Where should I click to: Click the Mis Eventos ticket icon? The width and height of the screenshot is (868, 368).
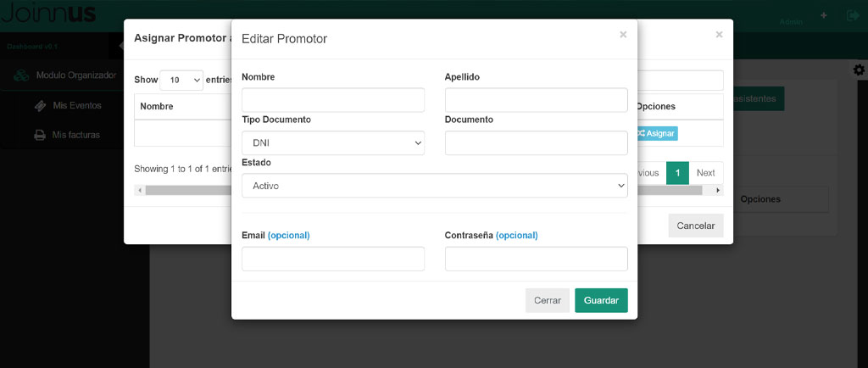pyautogui.click(x=40, y=106)
